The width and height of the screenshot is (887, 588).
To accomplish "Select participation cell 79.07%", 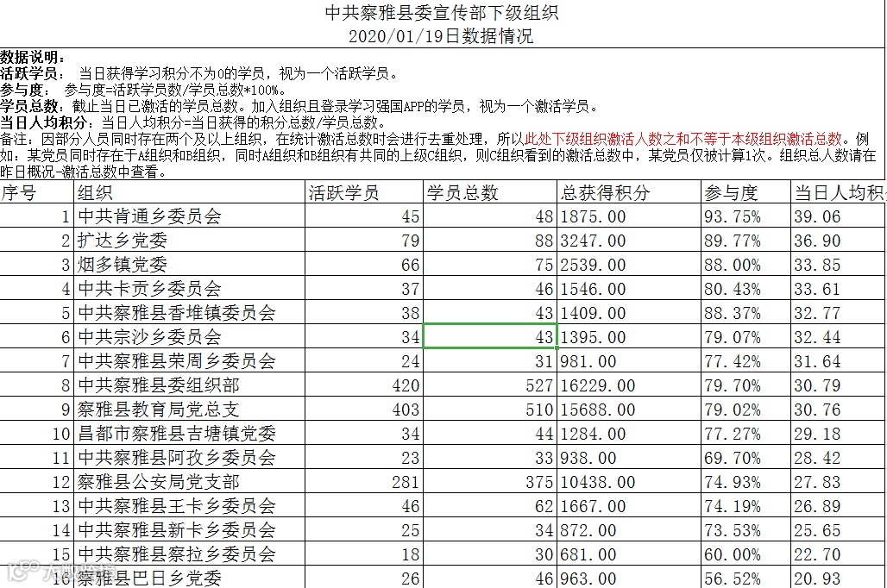I will click(x=745, y=337).
